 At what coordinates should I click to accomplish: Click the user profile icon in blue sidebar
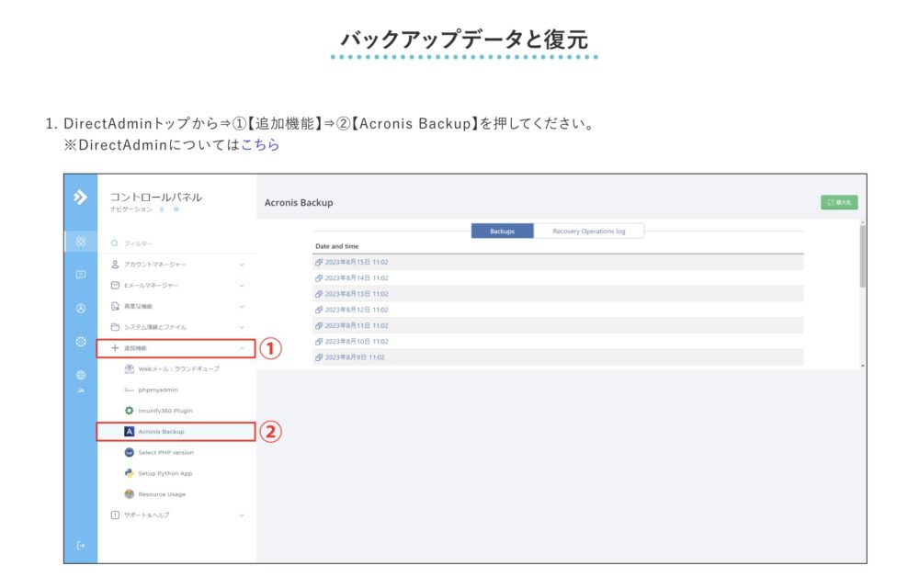(x=81, y=308)
